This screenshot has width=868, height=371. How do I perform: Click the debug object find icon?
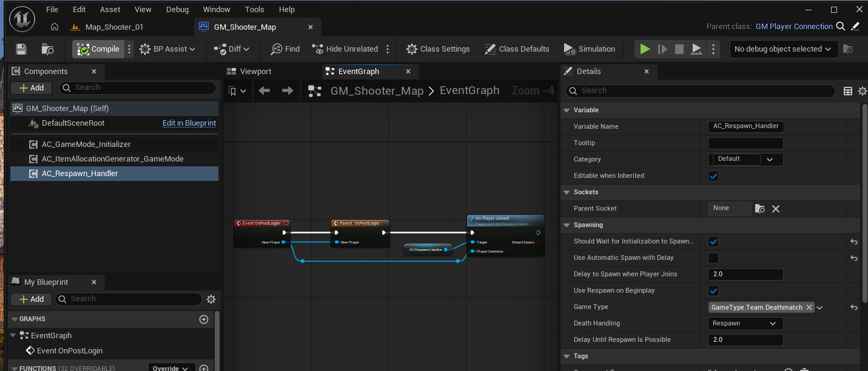(848, 49)
